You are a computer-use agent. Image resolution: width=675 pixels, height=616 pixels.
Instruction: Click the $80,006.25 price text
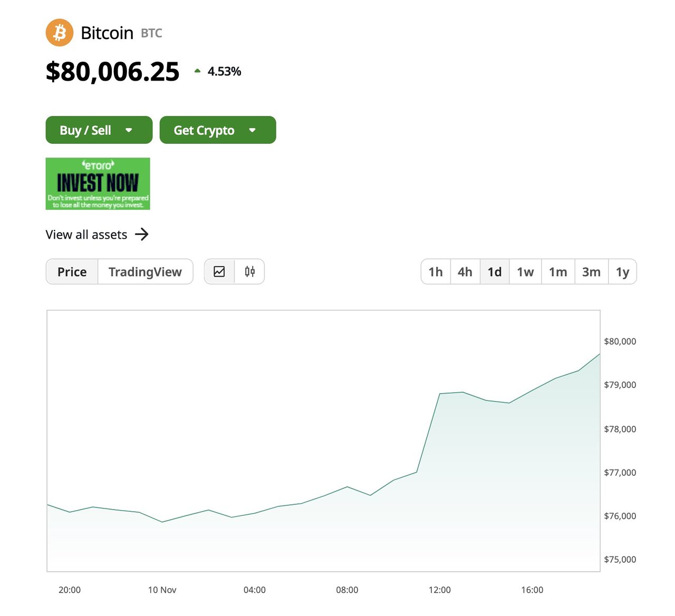[112, 72]
